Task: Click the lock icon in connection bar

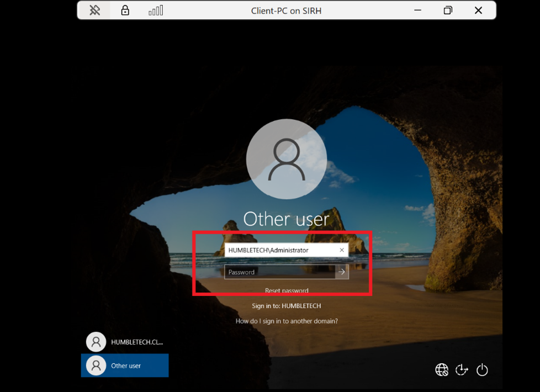Action: (125, 10)
